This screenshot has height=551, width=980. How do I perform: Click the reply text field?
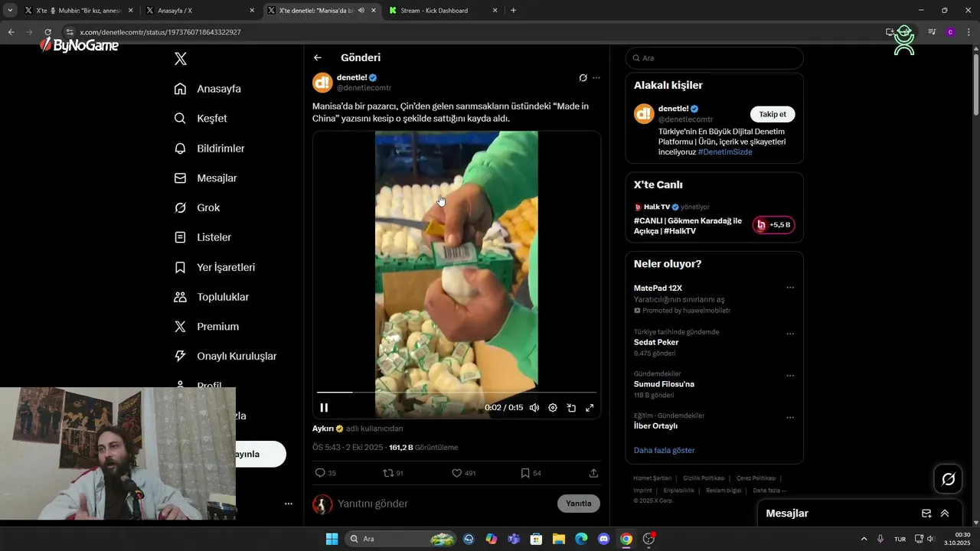coord(444,504)
